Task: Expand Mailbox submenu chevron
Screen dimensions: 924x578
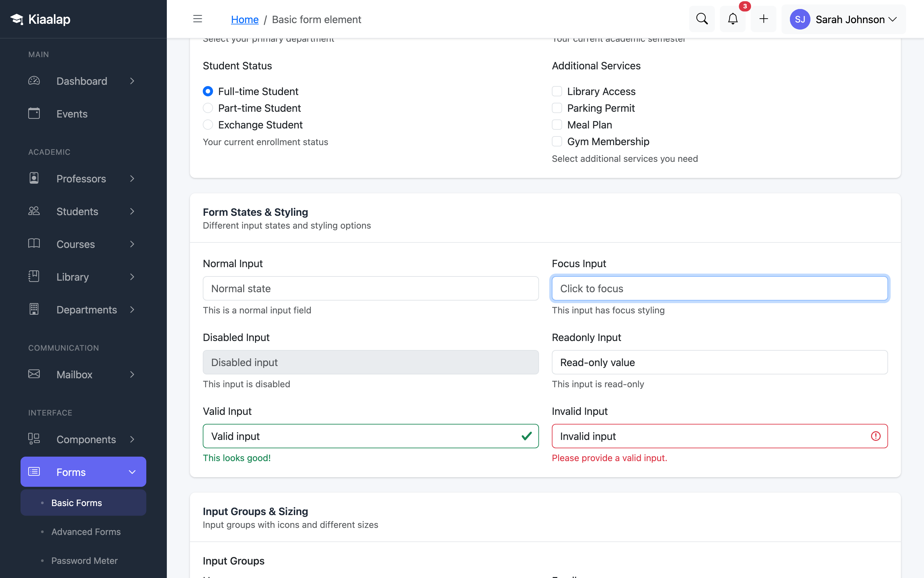Action: (x=132, y=375)
